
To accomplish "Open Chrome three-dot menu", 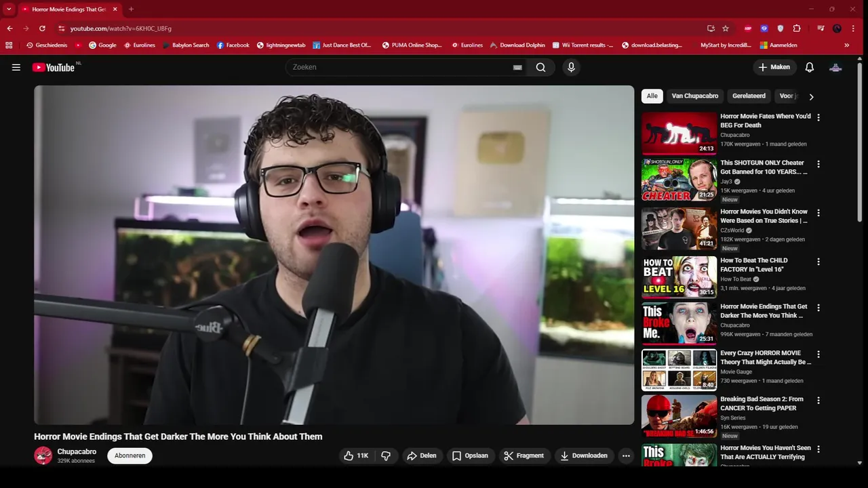I will click(853, 28).
